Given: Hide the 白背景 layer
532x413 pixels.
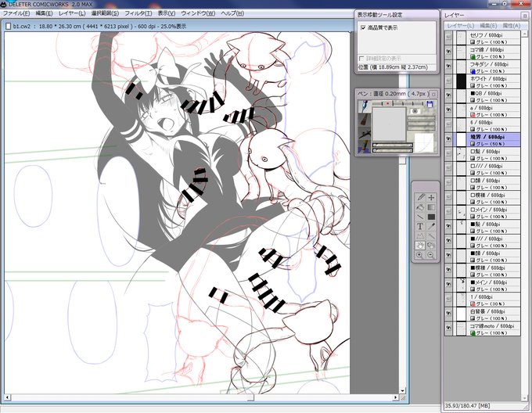Looking at the screenshot, I should click(448, 314).
